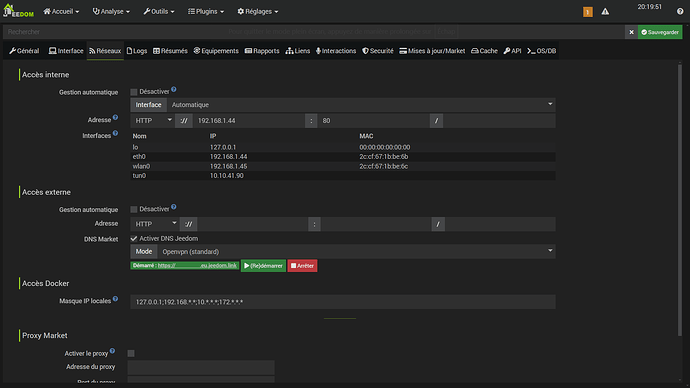Open the internal HTTP protocol dropdown
The image size is (690, 388).
tap(152, 121)
